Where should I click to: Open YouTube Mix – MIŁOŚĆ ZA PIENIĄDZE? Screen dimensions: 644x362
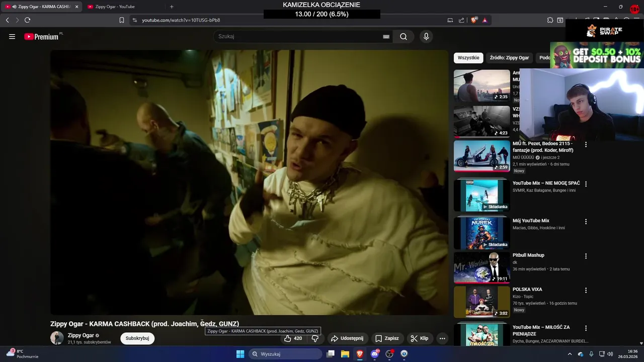point(481,335)
